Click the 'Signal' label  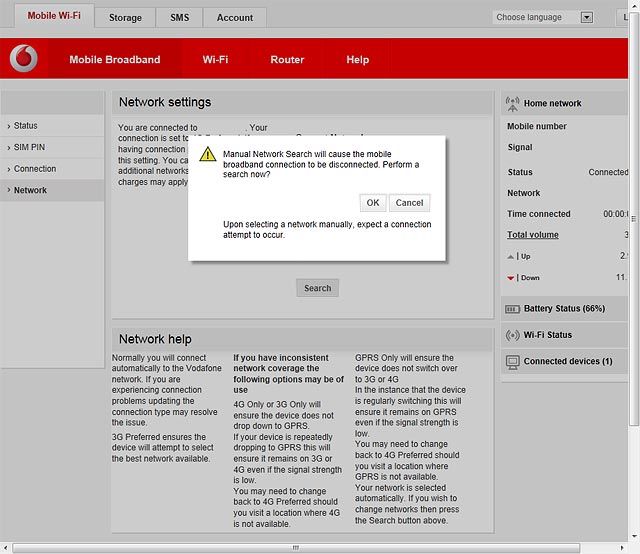(x=520, y=147)
